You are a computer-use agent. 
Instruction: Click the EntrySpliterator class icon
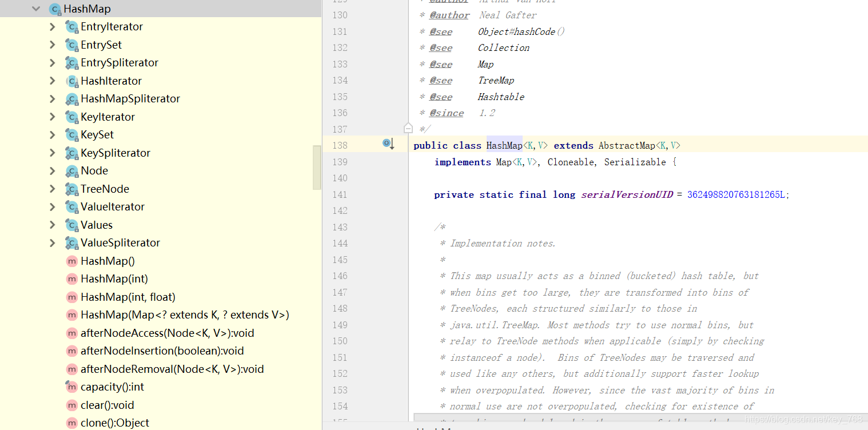71,63
